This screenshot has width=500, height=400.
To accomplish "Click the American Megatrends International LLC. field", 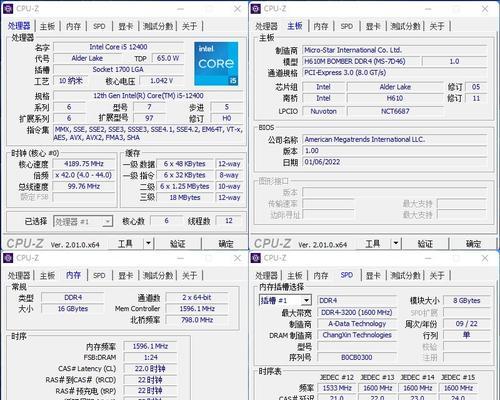I will pos(395,139).
